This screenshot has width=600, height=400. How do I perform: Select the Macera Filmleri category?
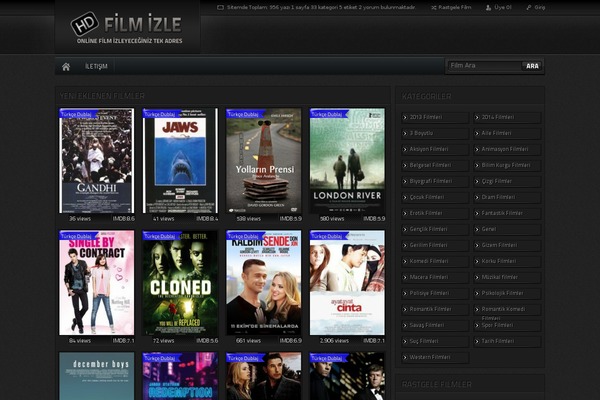point(435,277)
